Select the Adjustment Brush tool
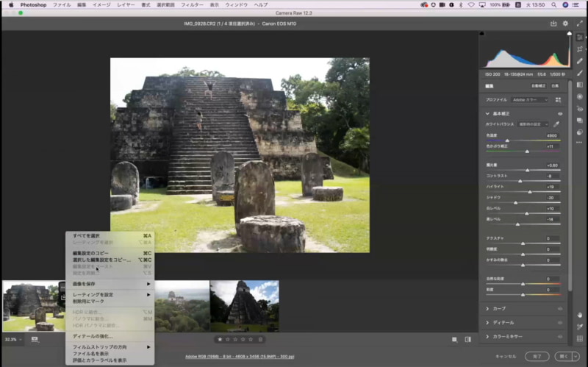 coord(580,73)
